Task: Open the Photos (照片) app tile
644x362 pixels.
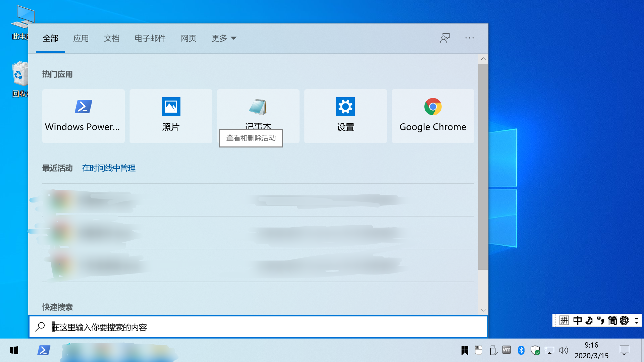Action: pyautogui.click(x=171, y=116)
